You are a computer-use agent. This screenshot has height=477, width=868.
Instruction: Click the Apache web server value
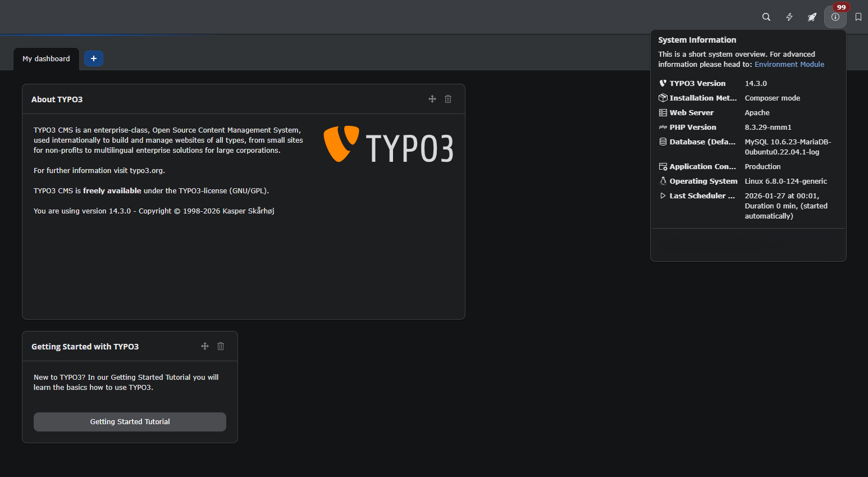point(757,112)
